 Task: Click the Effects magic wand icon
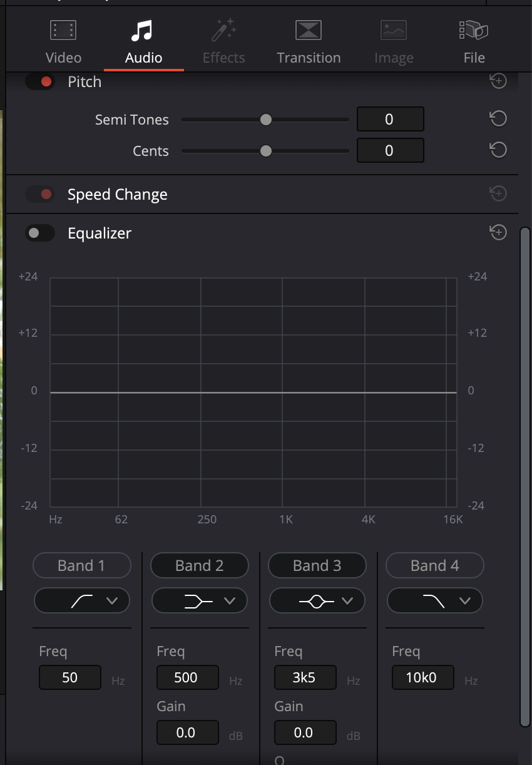pyautogui.click(x=223, y=30)
